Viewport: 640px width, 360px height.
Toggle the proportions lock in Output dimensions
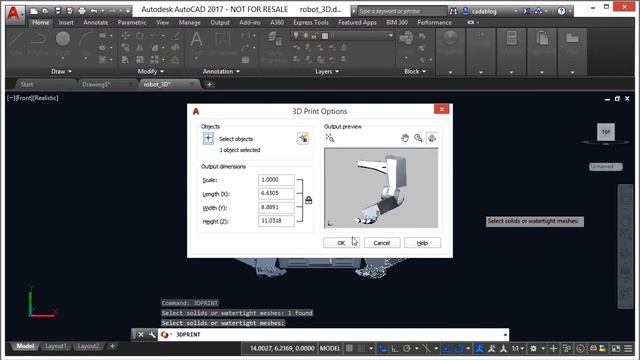(x=309, y=200)
